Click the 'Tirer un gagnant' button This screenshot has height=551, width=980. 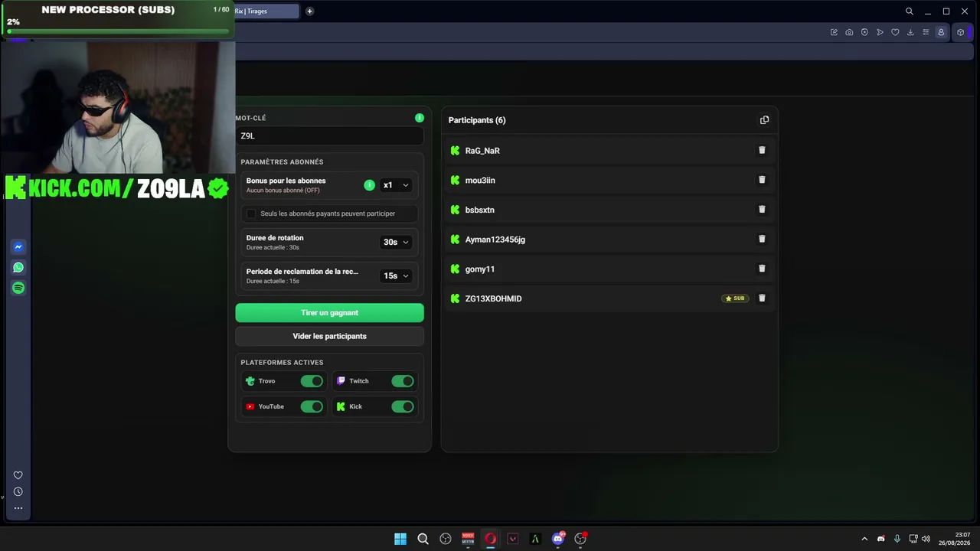point(329,313)
